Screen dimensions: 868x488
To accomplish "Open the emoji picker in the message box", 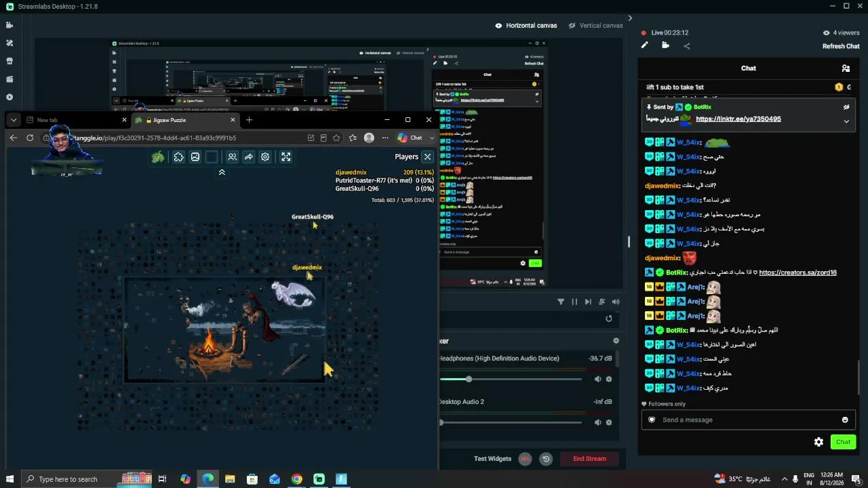I will tap(845, 420).
